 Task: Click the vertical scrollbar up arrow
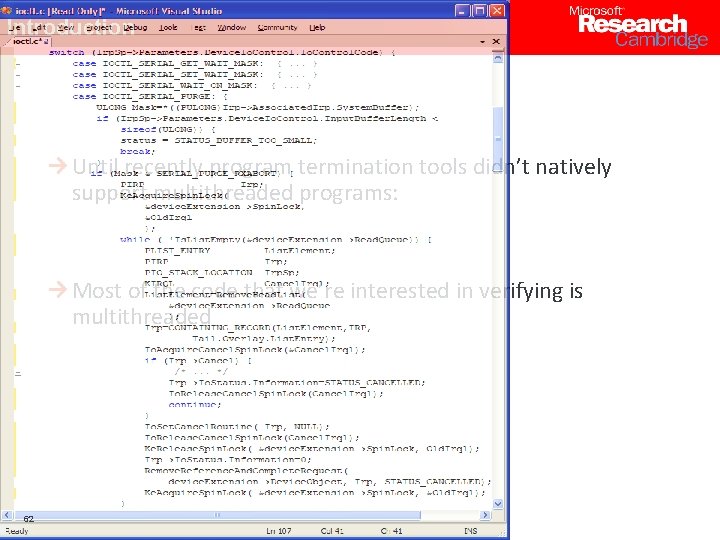(x=498, y=58)
